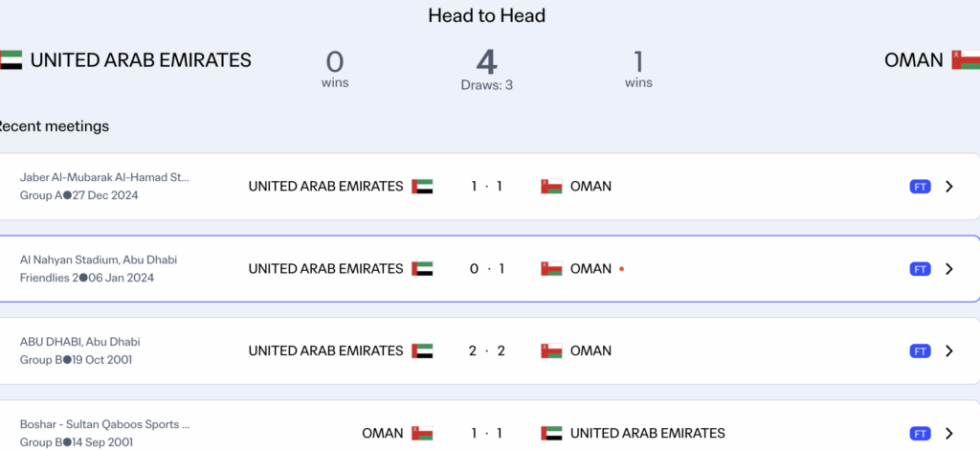This screenshot has height=451, width=980.
Task: Open the 14 Sep 2001 match chevron
Action: click(949, 434)
